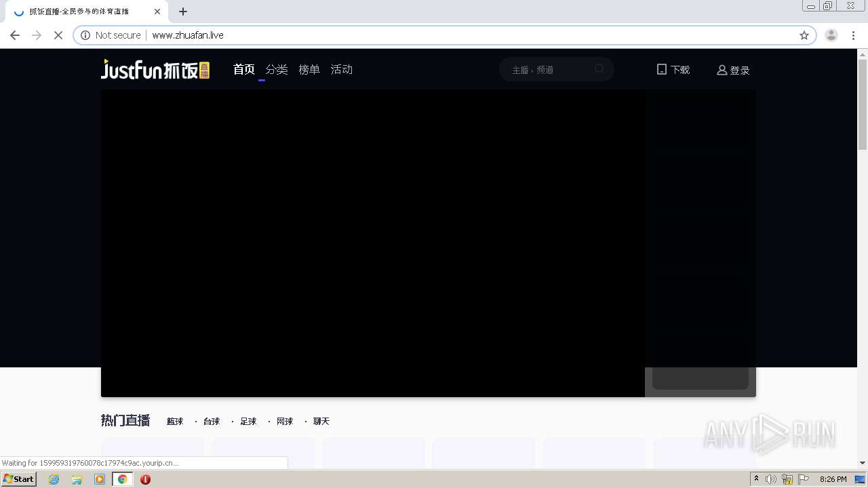The height and width of the screenshot is (488, 868).
Task: Open the 活动 events tab
Action: 342,69
